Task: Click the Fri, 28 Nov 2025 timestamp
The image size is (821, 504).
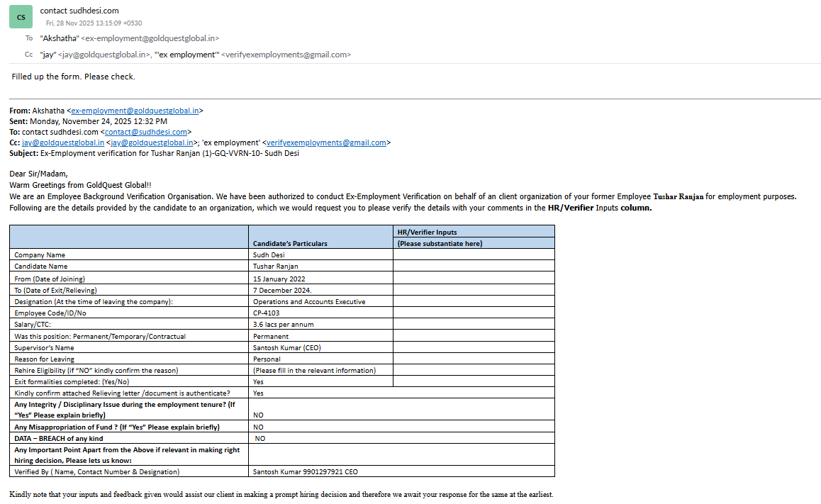Action: (x=94, y=23)
